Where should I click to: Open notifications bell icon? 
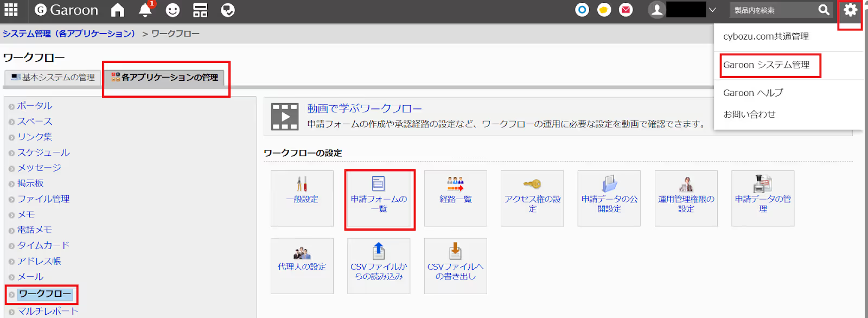click(x=145, y=10)
